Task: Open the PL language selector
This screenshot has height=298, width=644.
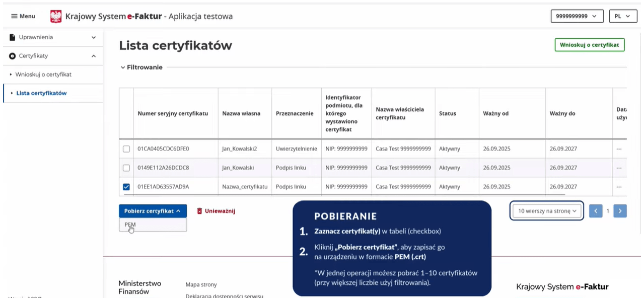Action: (x=623, y=16)
